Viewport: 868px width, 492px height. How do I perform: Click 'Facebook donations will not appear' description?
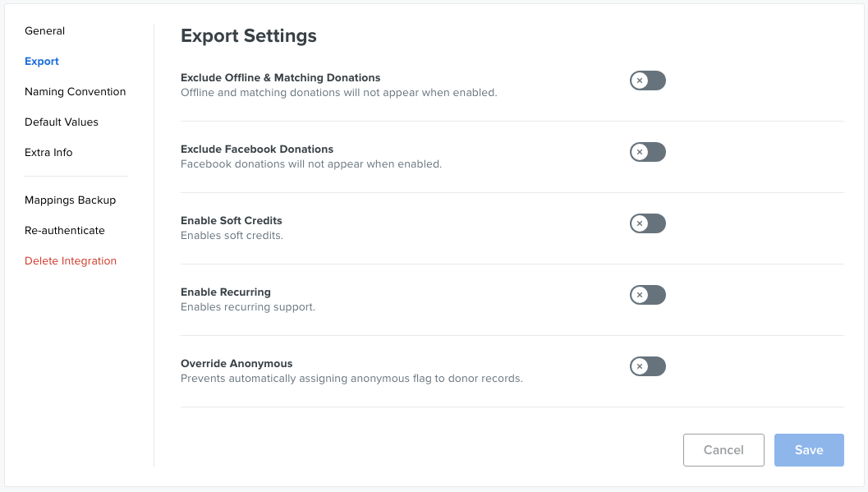pyautogui.click(x=311, y=164)
